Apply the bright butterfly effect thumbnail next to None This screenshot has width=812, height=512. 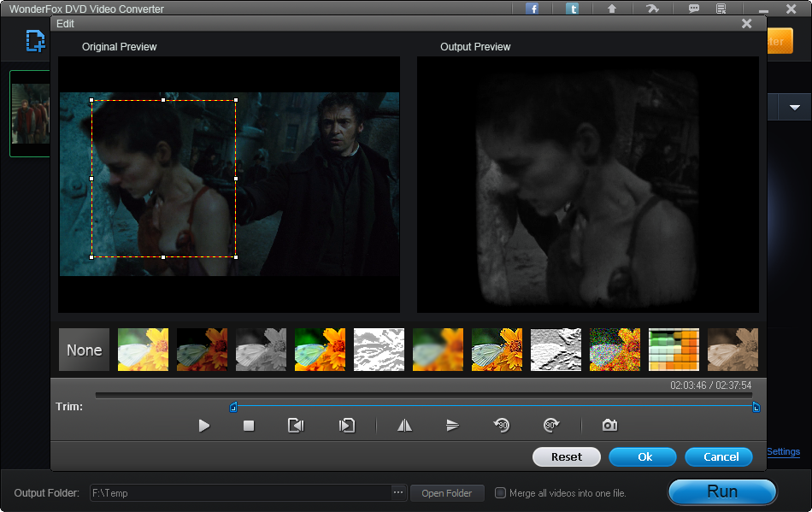(143, 350)
